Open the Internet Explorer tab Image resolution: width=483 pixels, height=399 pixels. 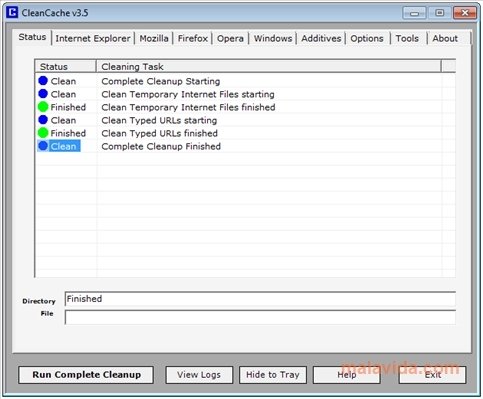[x=93, y=38]
